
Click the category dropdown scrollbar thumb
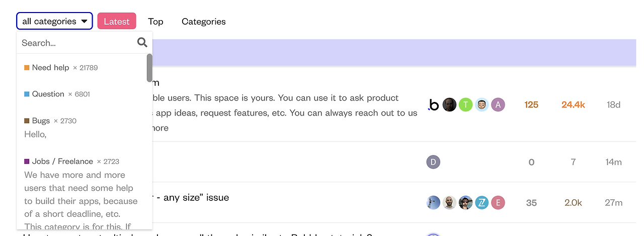tap(149, 67)
